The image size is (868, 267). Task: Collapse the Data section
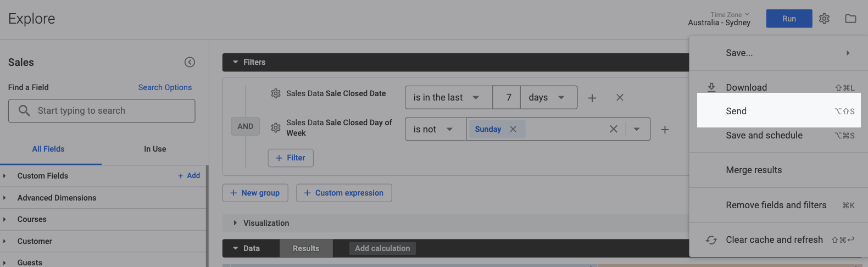coord(236,248)
